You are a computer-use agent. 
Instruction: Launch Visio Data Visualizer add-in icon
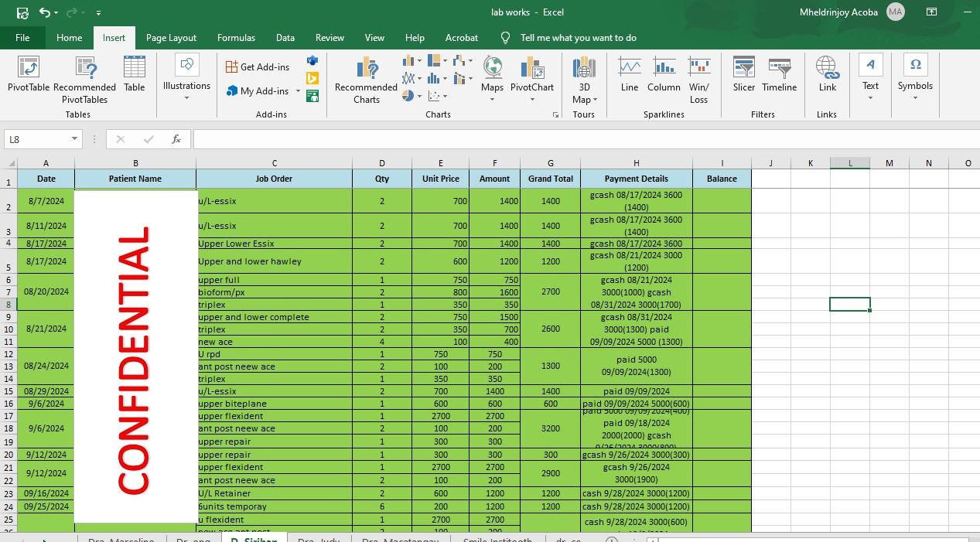pos(312,60)
